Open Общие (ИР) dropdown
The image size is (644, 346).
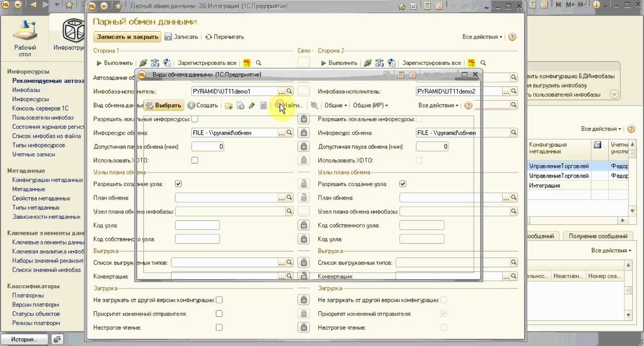point(370,105)
